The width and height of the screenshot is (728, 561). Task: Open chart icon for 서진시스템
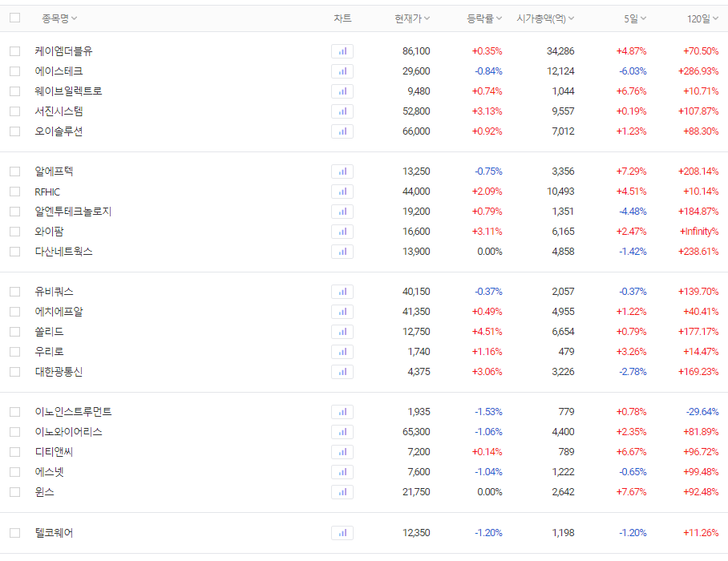342,111
